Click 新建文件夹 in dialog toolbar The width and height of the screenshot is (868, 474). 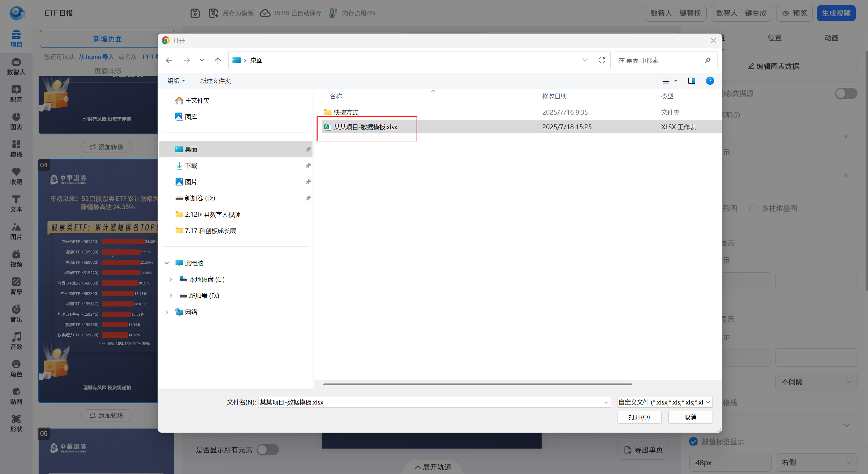[215, 81]
